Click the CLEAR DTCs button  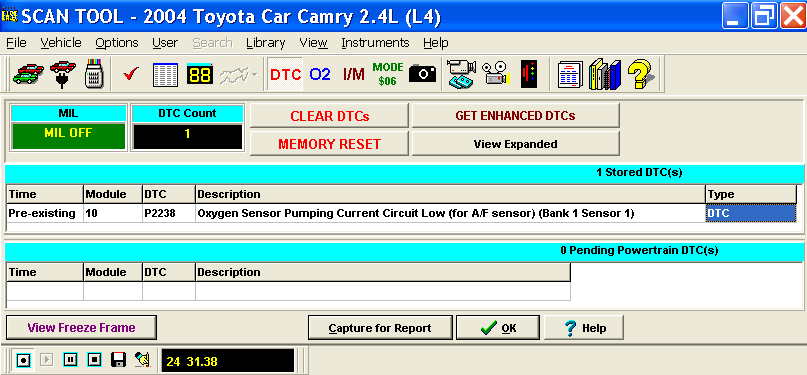[329, 116]
